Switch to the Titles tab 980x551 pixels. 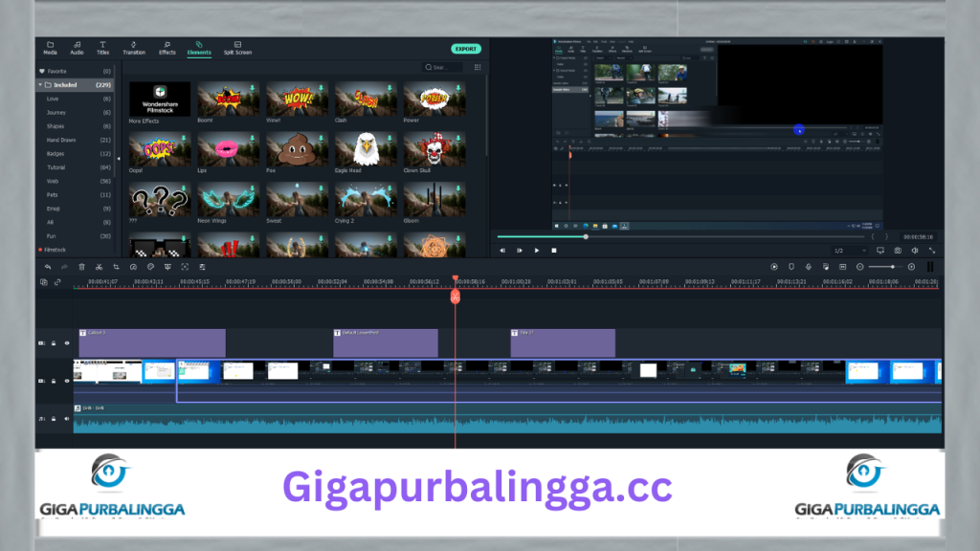click(102, 48)
